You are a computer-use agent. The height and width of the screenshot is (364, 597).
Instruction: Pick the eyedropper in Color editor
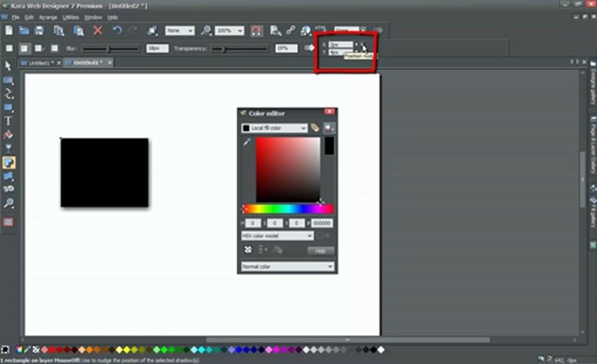click(x=247, y=142)
